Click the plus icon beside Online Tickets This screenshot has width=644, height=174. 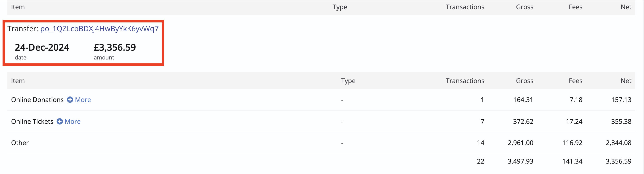(60, 121)
